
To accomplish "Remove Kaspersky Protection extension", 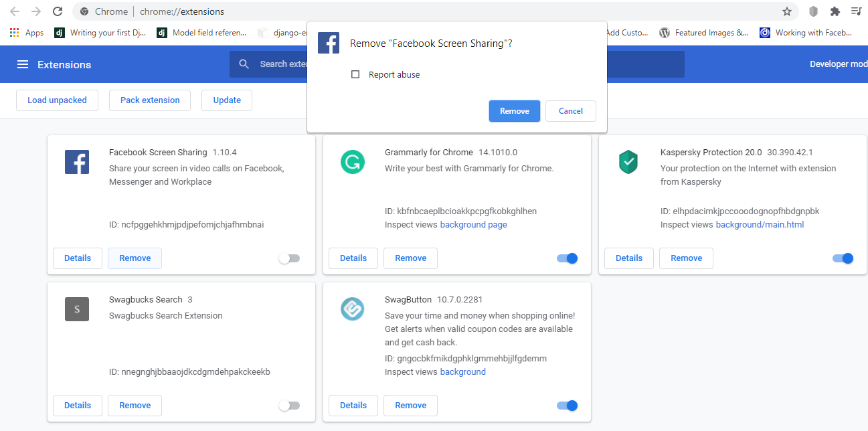I will coord(687,258).
